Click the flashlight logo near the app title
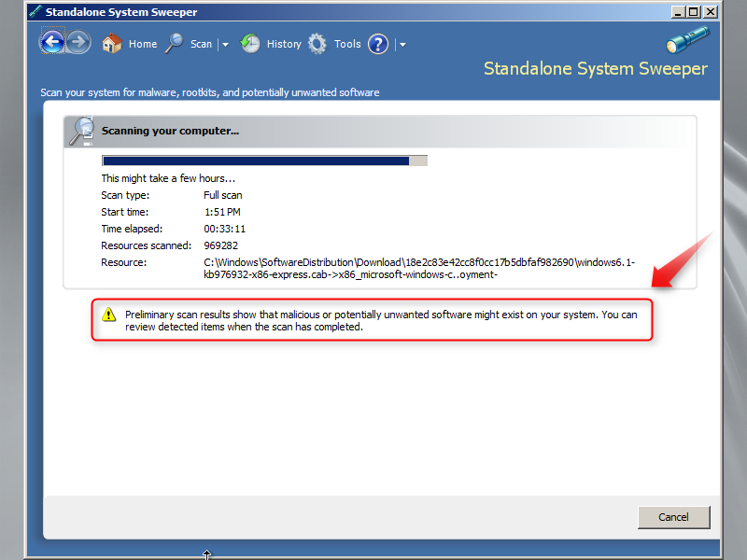The image size is (747, 560). click(x=687, y=38)
